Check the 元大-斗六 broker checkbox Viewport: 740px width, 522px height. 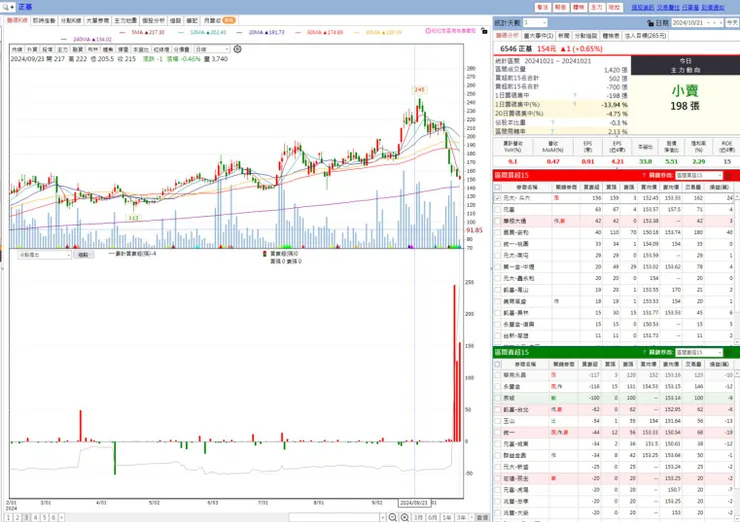click(497, 198)
